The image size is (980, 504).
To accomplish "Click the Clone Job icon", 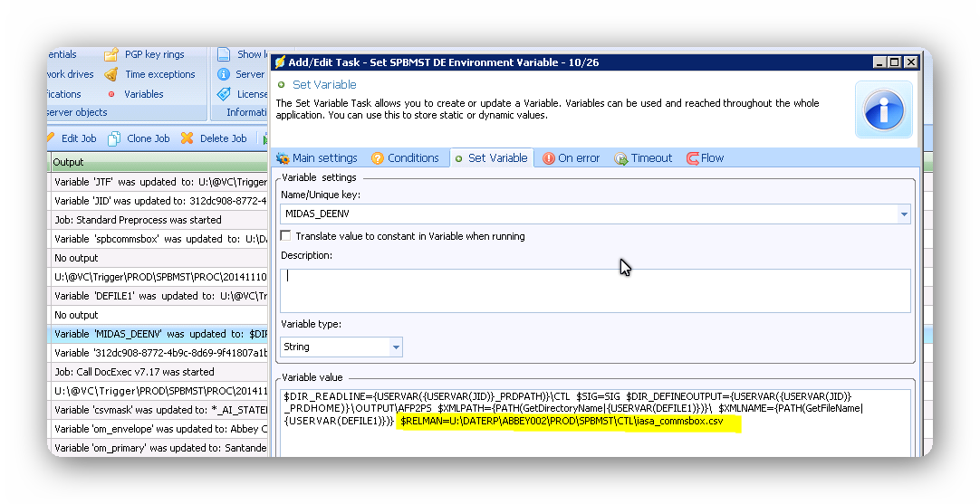I will point(115,138).
